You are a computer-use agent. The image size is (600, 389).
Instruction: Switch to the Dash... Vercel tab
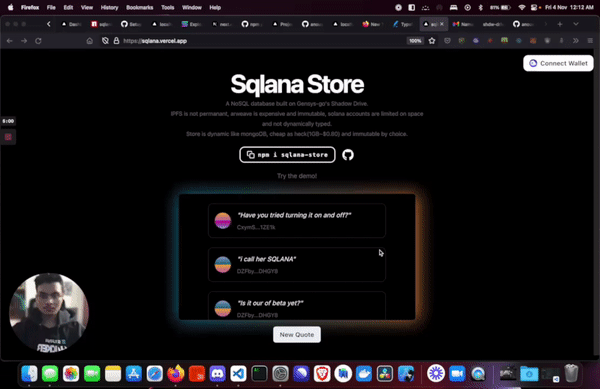[x=71, y=24]
